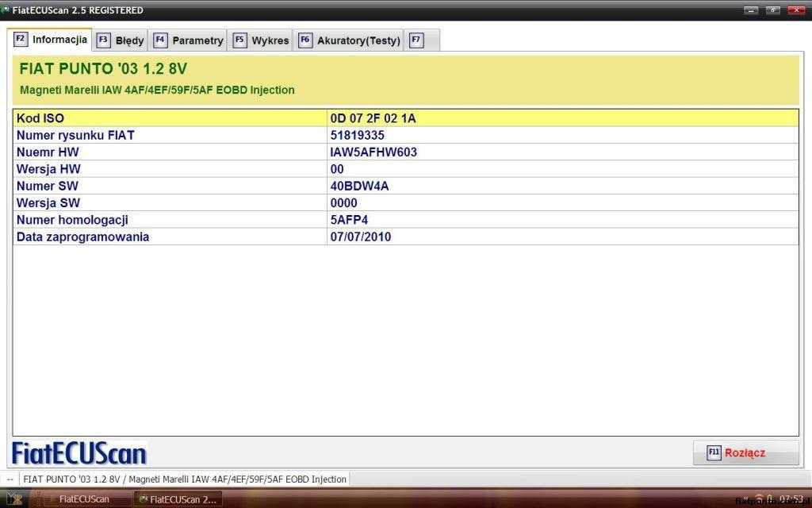Open the Błędy tab
This screenshot has width=812, height=508.
(121, 40)
